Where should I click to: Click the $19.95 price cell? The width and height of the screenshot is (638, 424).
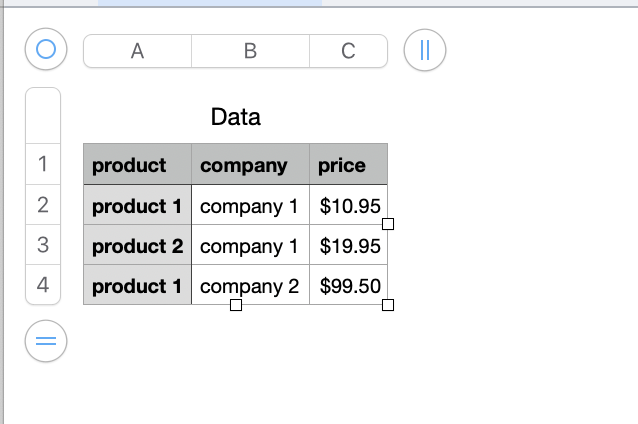pos(349,246)
